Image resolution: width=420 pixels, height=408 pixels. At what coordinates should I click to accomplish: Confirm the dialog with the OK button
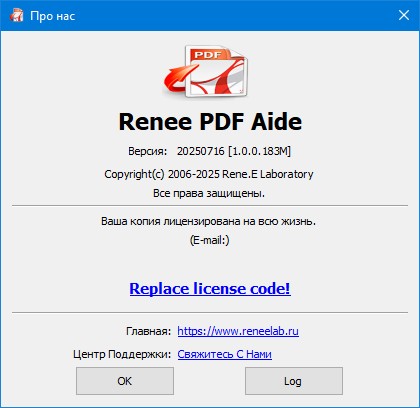pyautogui.click(x=125, y=381)
